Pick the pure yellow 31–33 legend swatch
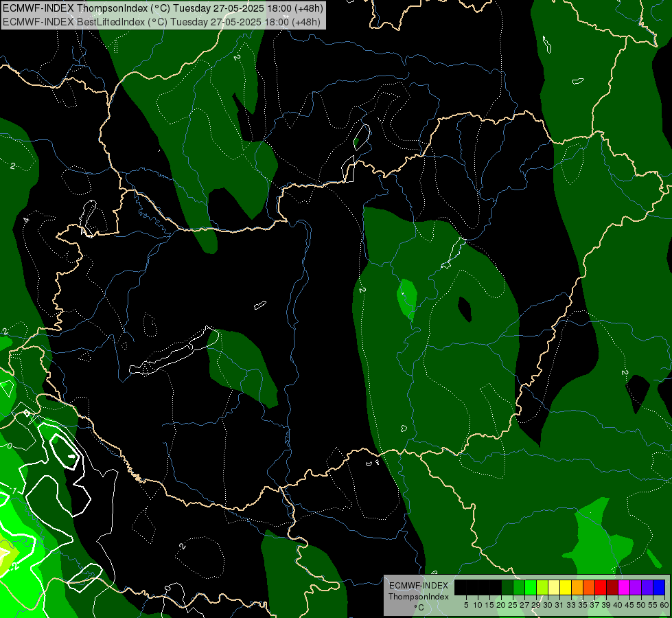Image resolution: width=672 pixels, height=618 pixels. [x=566, y=587]
